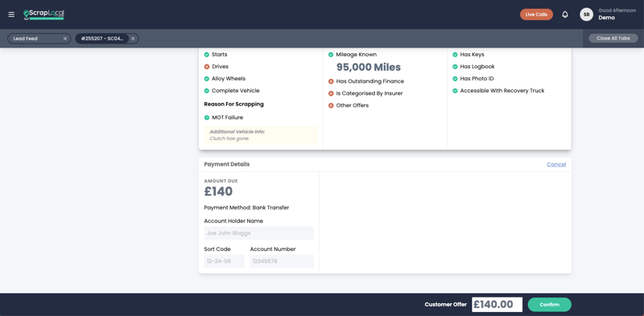Click the cross icon beside Is Categorised By Insurer
This screenshot has width=644, height=316.
[331, 93]
